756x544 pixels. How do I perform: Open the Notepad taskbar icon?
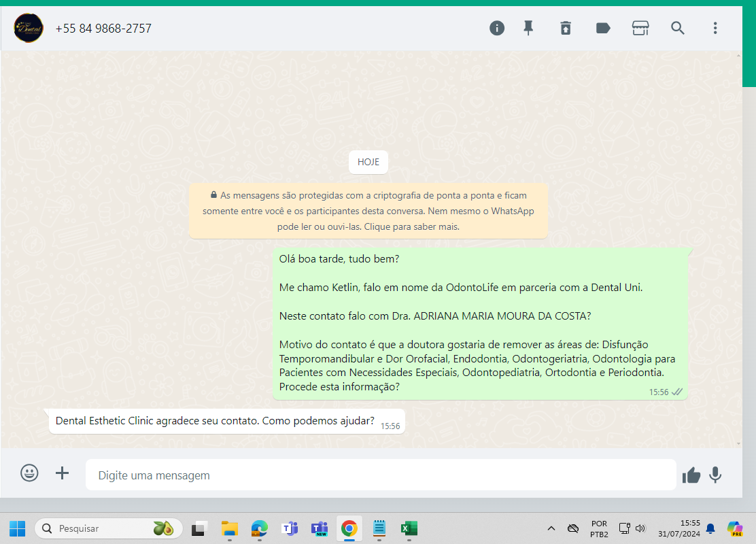click(x=379, y=528)
